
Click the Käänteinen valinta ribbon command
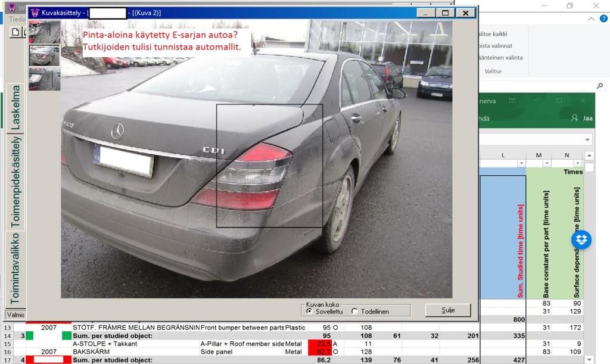pos(500,57)
